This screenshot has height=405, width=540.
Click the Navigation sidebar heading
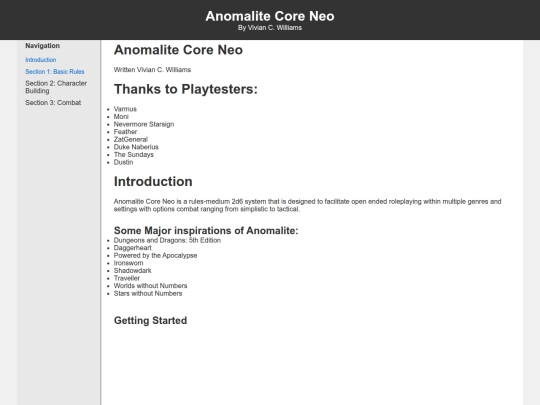pyautogui.click(x=42, y=46)
